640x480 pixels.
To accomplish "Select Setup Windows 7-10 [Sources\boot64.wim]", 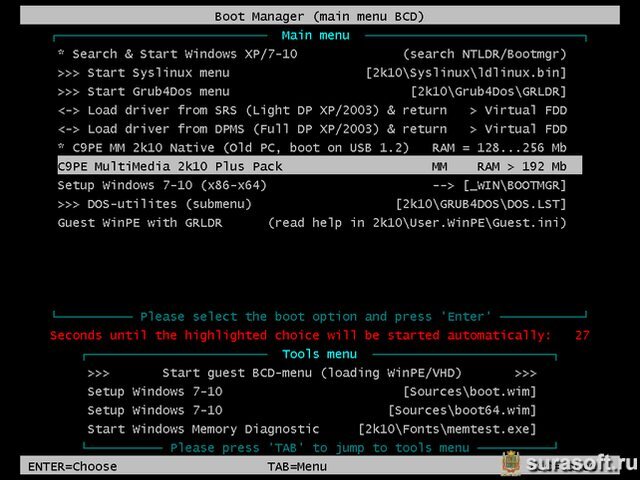I will click(312, 411).
